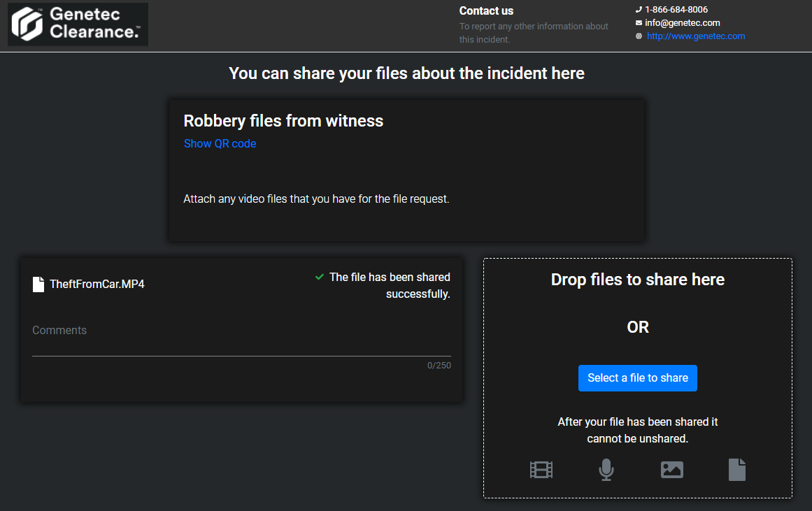Click the envelope icon beside info@genetec.com

pyautogui.click(x=639, y=23)
